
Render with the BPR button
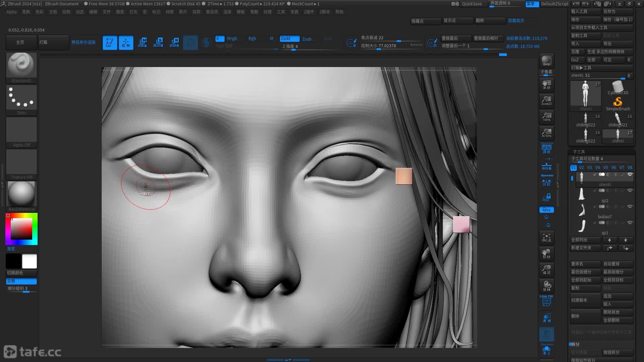tap(546, 61)
